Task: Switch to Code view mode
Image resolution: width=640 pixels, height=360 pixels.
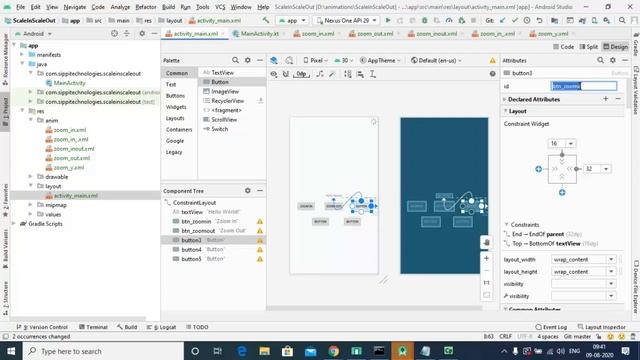Action: pos(563,47)
